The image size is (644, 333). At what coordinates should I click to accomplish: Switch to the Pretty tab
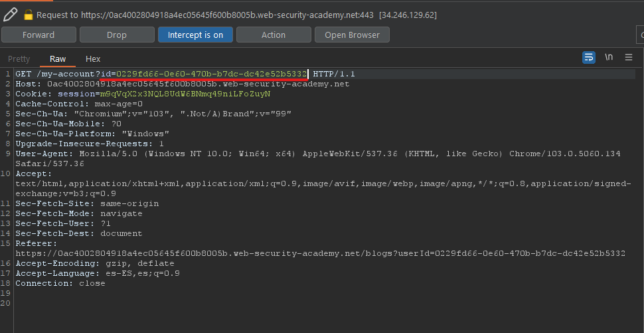(x=19, y=59)
